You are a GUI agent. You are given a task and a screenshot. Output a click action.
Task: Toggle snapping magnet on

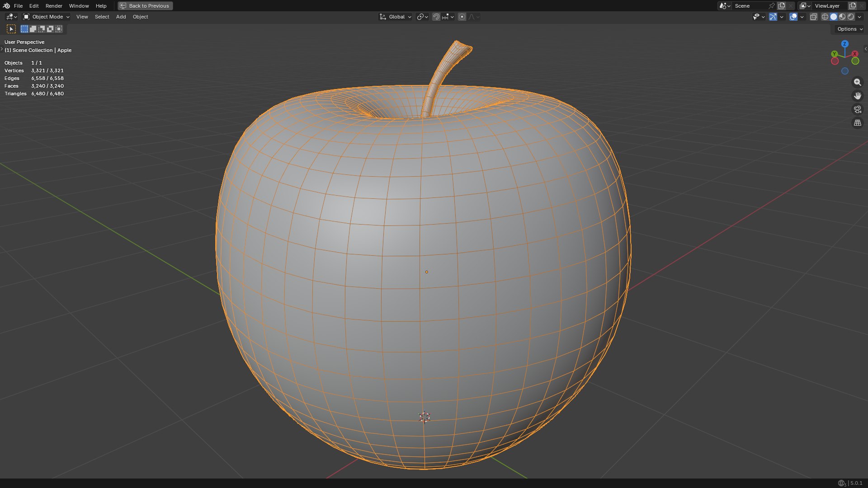click(436, 17)
